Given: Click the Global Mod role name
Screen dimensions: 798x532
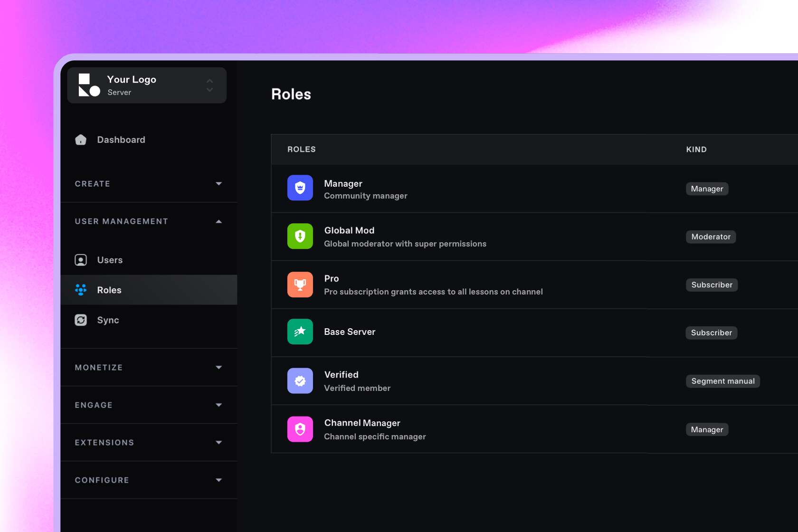Looking at the screenshot, I should (349, 230).
